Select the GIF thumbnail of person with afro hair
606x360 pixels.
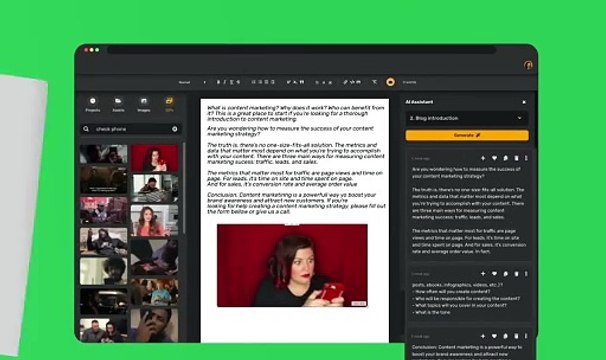(x=104, y=271)
